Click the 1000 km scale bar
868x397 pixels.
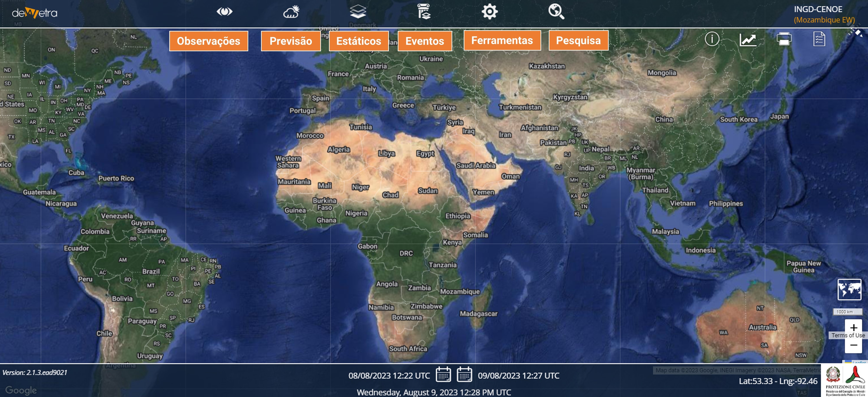point(847,312)
